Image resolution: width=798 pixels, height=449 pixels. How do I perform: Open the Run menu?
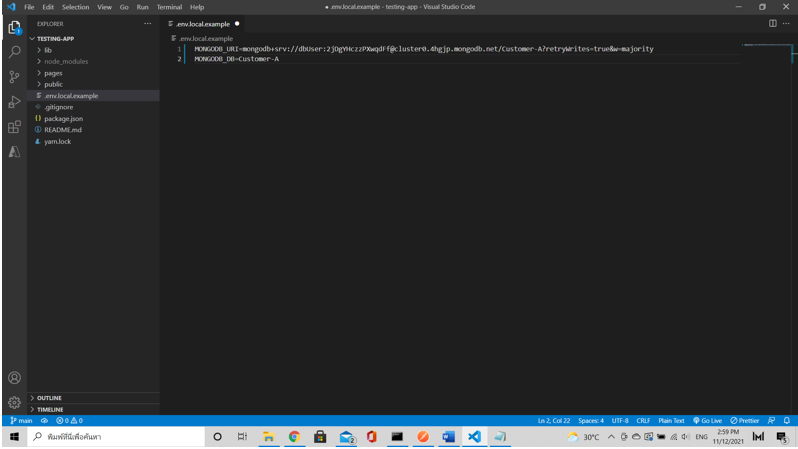(142, 7)
